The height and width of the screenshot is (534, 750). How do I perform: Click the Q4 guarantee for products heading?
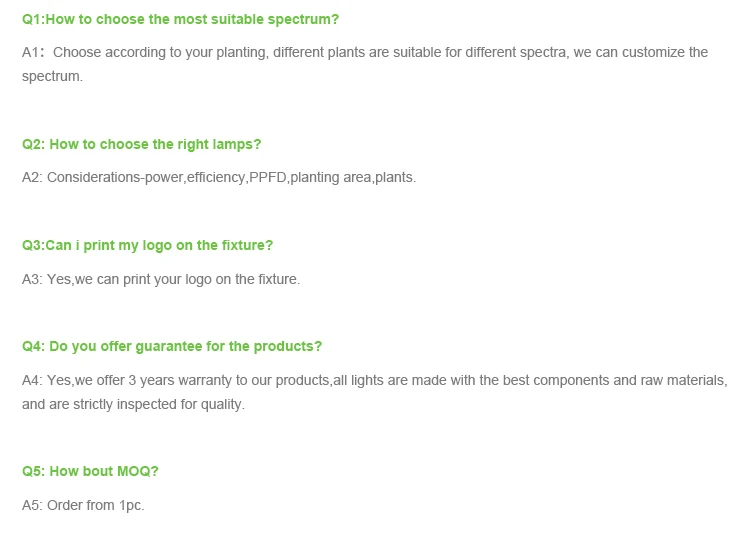(x=172, y=346)
